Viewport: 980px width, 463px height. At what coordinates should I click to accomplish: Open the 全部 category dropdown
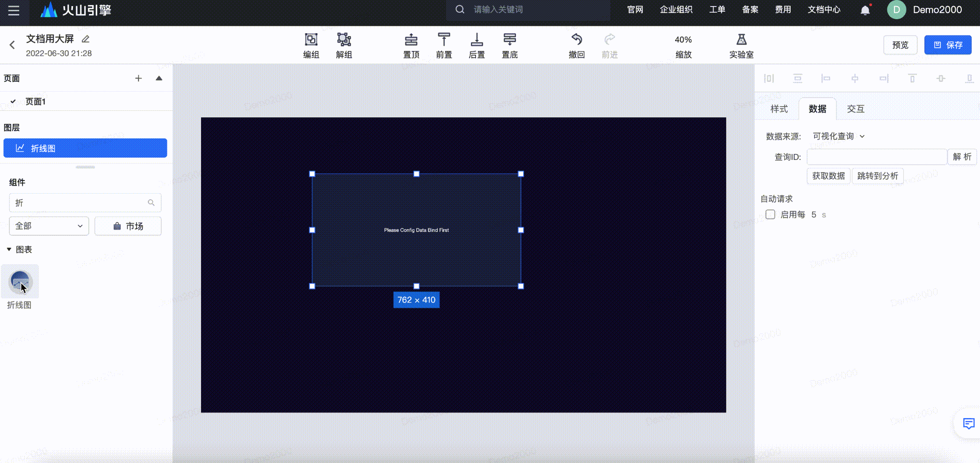click(49, 226)
